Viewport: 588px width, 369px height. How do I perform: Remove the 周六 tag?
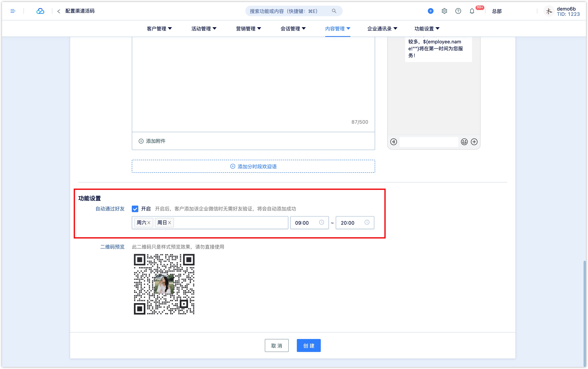point(149,223)
